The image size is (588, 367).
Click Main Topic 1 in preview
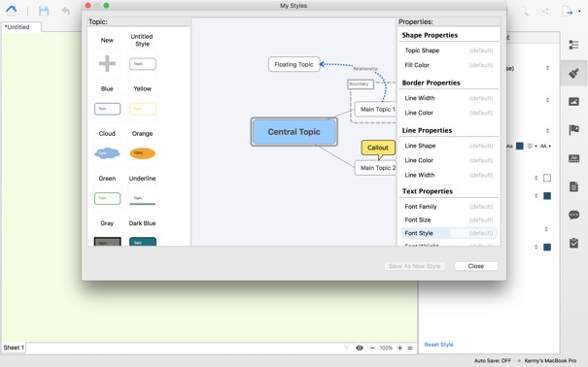click(x=375, y=110)
